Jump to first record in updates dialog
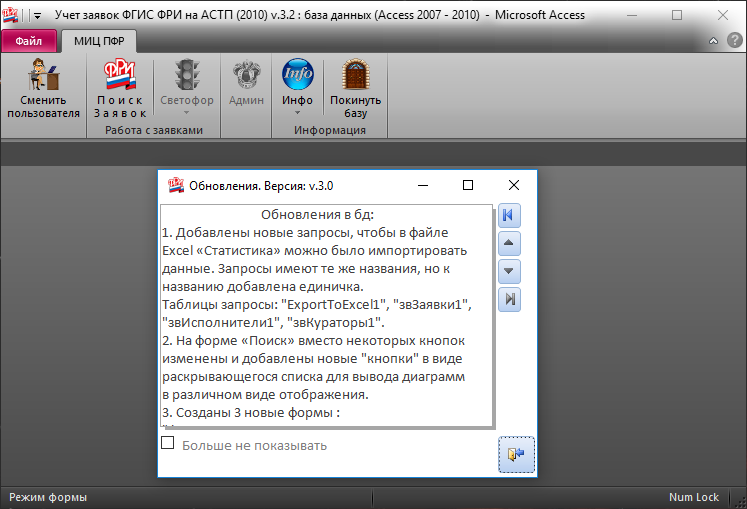 [510, 215]
